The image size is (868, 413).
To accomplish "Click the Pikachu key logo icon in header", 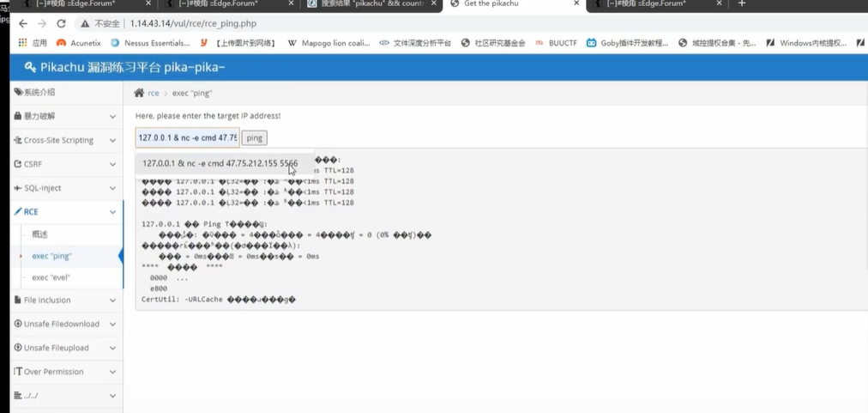I will [30, 68].
